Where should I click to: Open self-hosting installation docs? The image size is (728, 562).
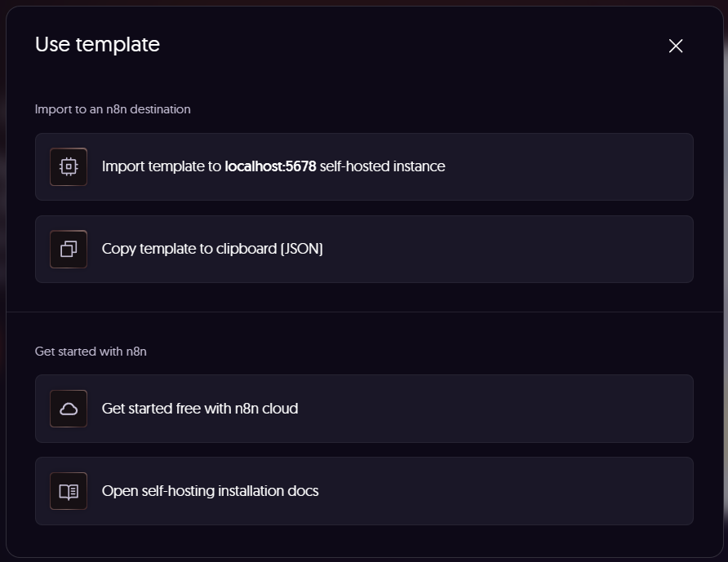364,491
